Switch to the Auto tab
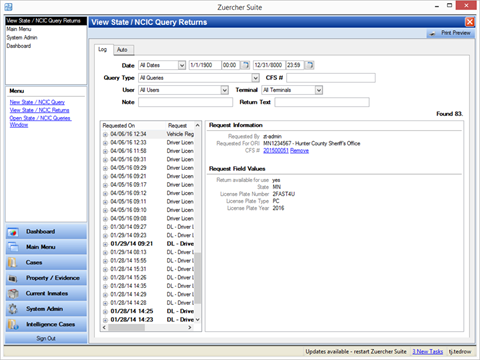480x360 pixels. click(122, 50)
